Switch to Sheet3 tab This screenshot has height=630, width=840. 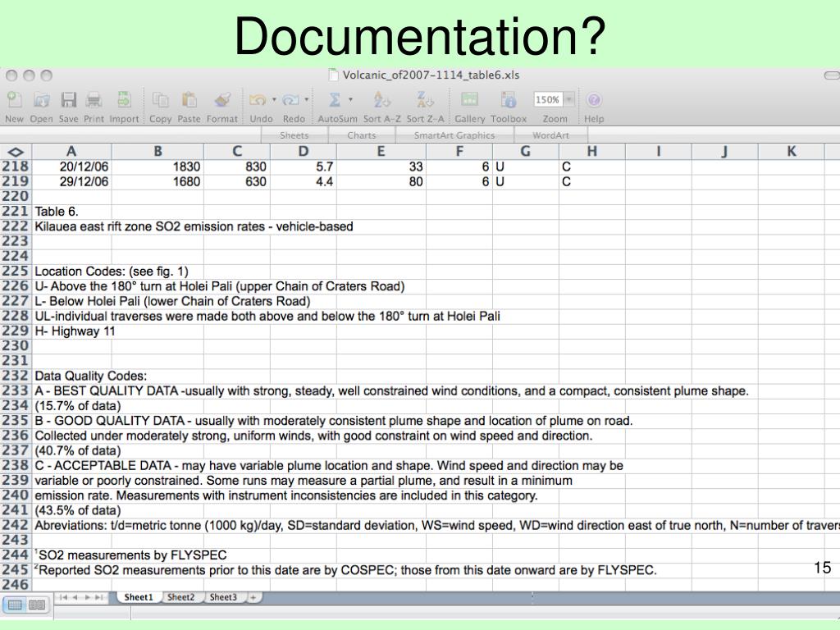tap(223, 597)
